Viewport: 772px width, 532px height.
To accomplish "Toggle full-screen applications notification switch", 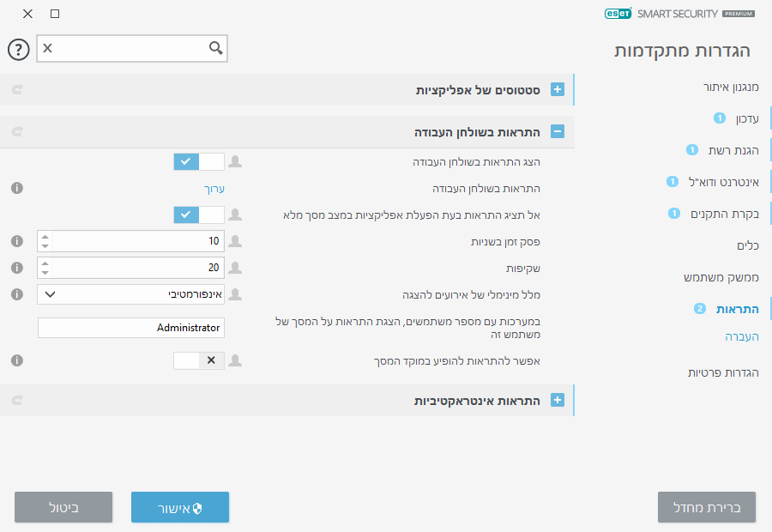I will [199, 215].
